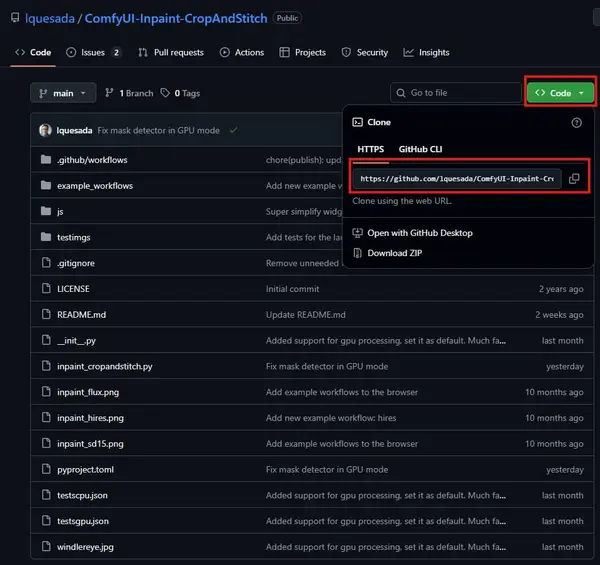Click the Issues count badge 2
The width and height of the screenshot is (600, 565).
[116, 52]
